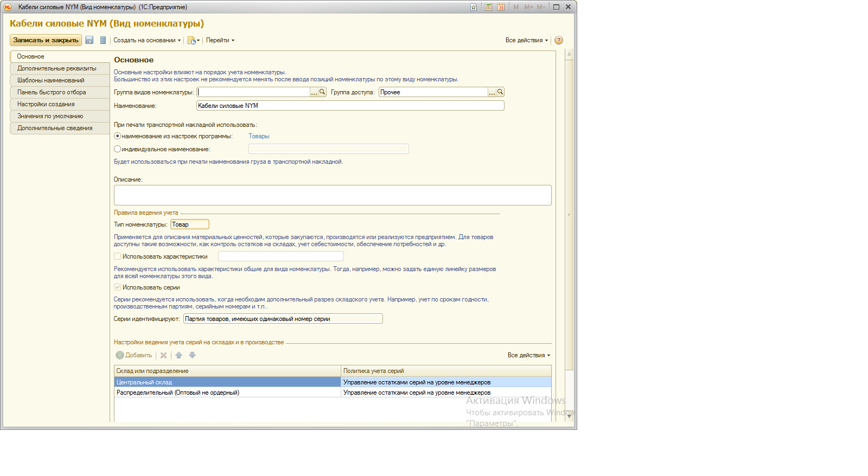
Task: Open Настройки создания section
Action: (60, 104)
